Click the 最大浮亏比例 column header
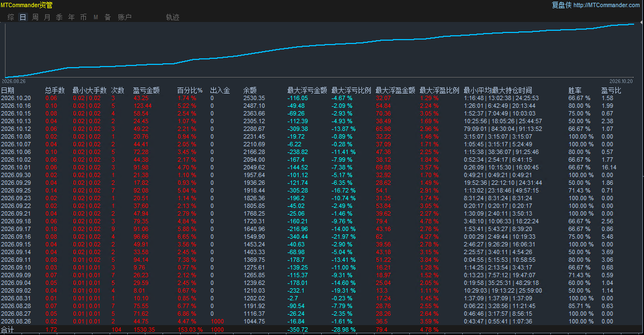The width and height of the screenshot is (644, 335). (x=351, y=90)
